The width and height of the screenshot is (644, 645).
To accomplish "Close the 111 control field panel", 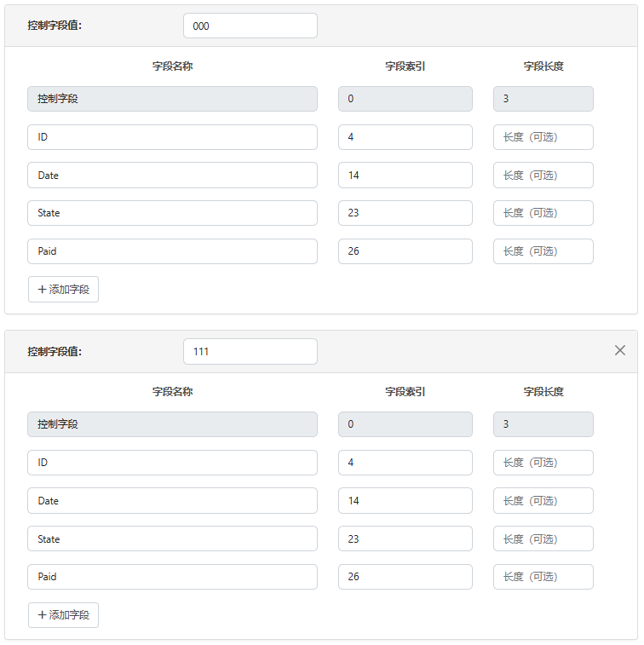I will (619, 350).
